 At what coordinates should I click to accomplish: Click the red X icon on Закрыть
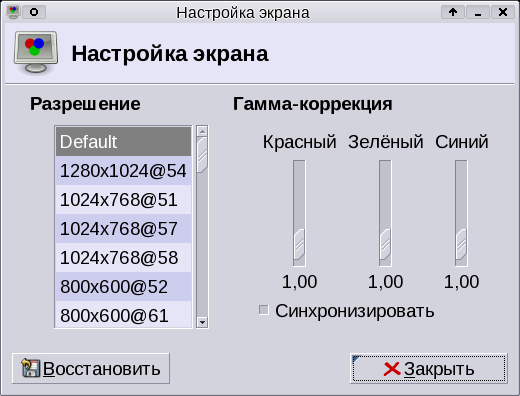[392, 369]
